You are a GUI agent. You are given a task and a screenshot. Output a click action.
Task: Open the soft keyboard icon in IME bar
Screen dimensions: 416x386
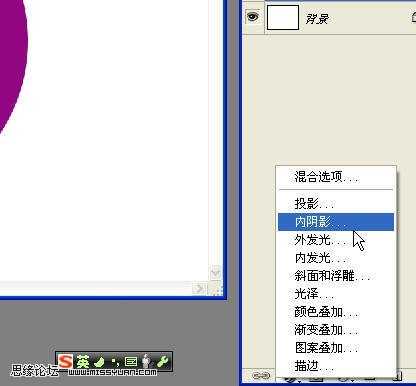(131, 362)
